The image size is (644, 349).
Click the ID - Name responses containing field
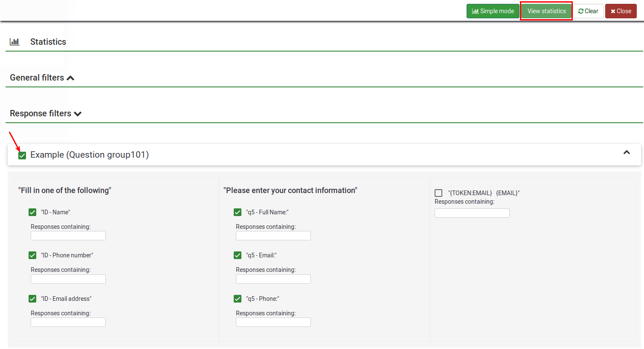coord(68,236)
